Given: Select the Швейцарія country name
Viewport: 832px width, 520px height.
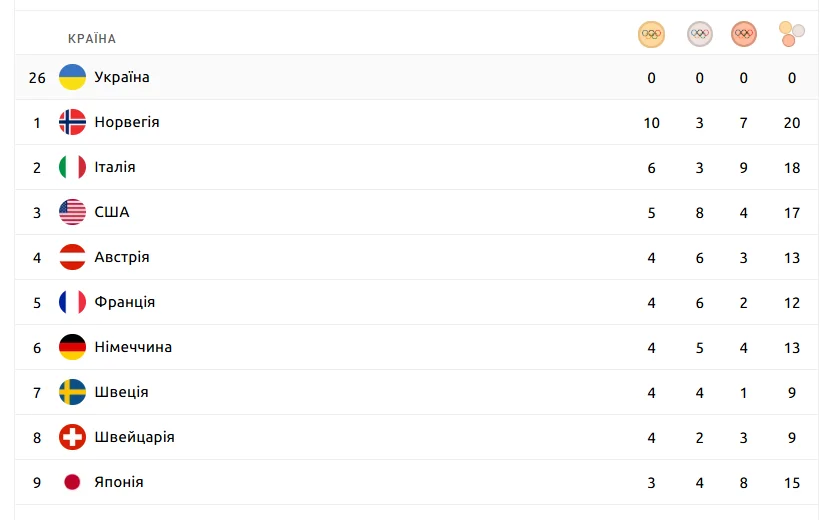Looking at the screenshot, I should point(134,437).
